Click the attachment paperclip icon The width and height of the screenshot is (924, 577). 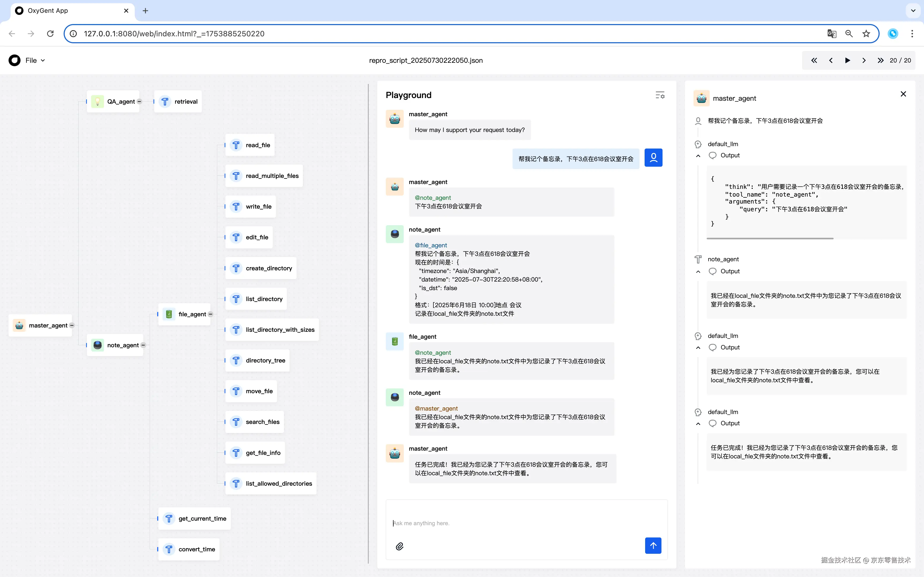(399, 546)
